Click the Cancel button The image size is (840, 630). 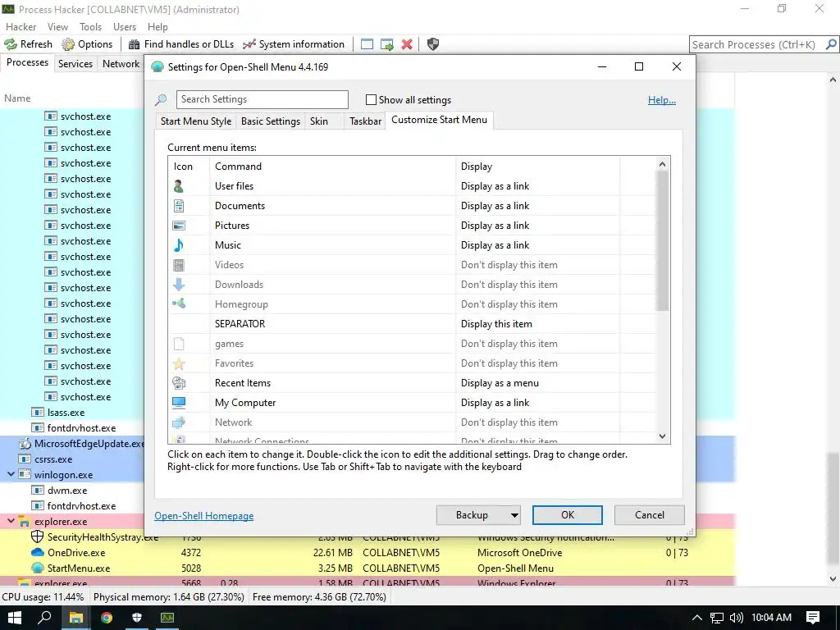click(650, 515)
